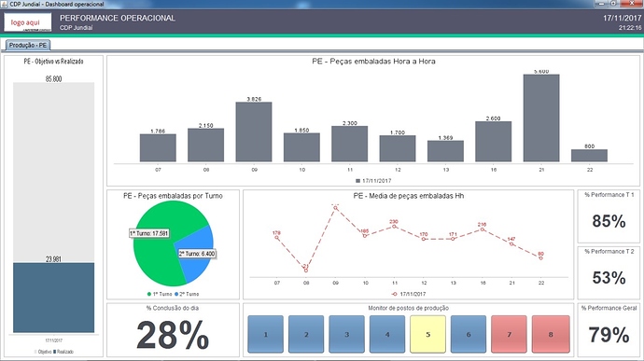Image resolution: width=644 pixels, height=361 pixels.
Task: Click the 53% Performance T 2 value
Action: [609, 278]
